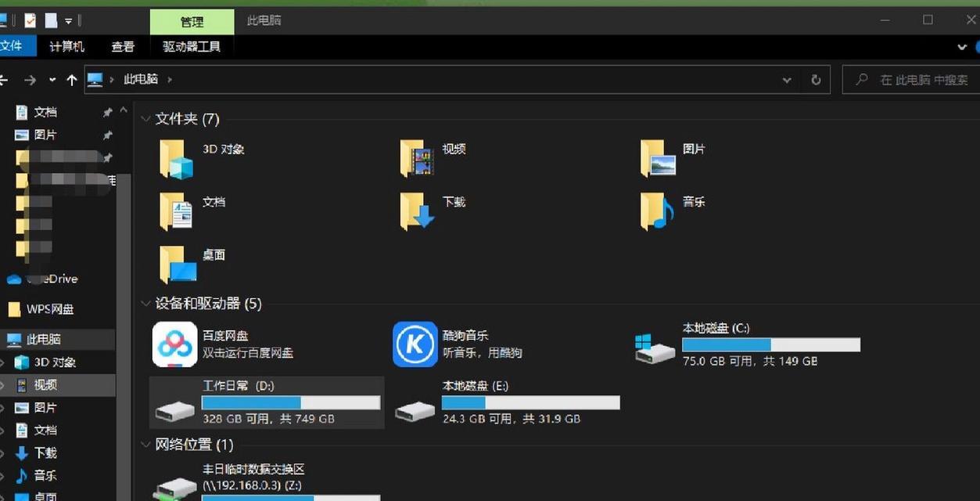The width and height of the screenshot is (980, 501).
Task: Click "328 GB 可用, 共 749 GB" text
Action: (x=268, y=419)
